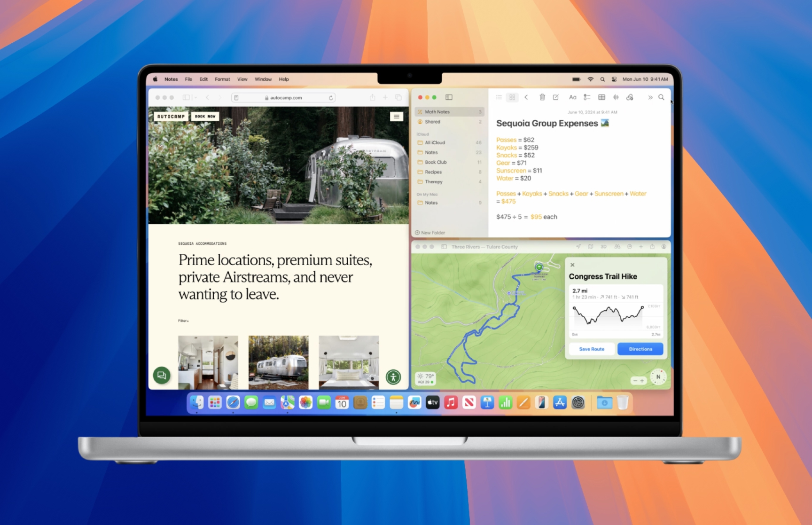Image resolution: width=812 pixels, height=525 pixels.
Task: Click the BOOK NOW button
Action: point(205,116)
